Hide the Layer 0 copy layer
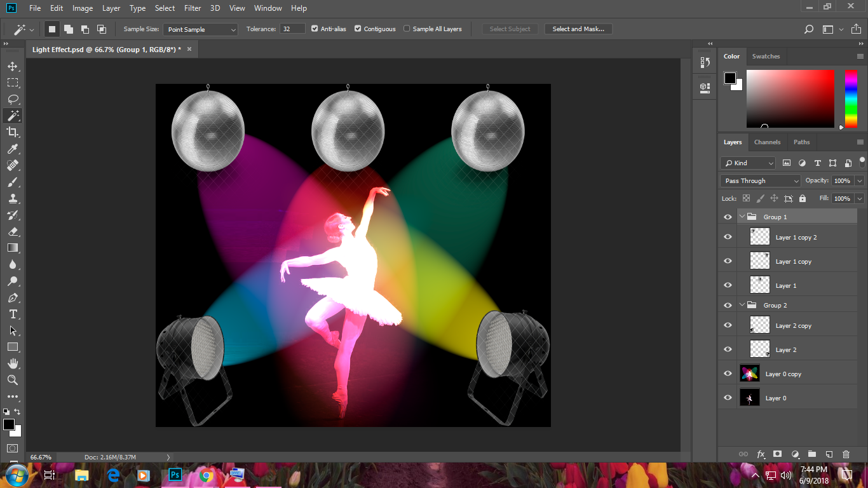This screenshot has height=488, width=868. (728, 374)
